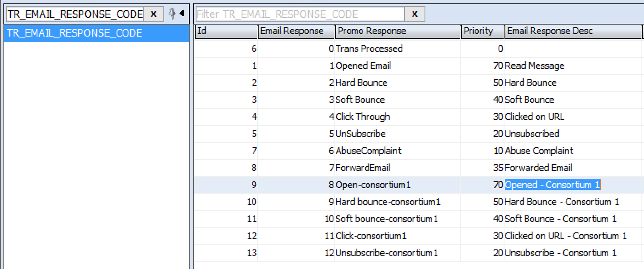
Task: Click 'Hard Bounce' in the Email Response Desc column
Action: click(573, 83)
